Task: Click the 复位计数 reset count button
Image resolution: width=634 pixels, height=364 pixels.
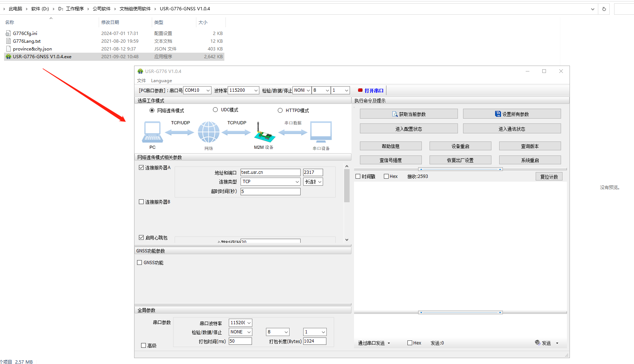Action: point(549,177)
